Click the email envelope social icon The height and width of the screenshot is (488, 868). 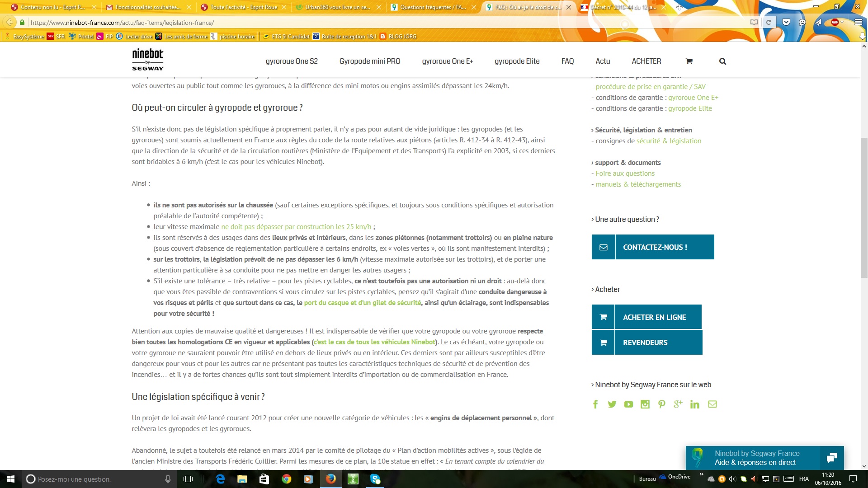pos(712,404)
